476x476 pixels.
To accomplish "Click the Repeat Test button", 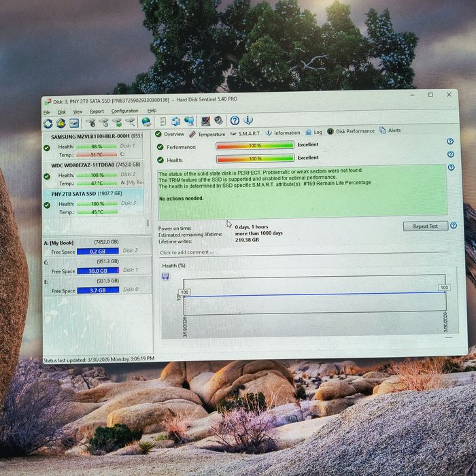I will pyautogui.click(x=425, y=226).
